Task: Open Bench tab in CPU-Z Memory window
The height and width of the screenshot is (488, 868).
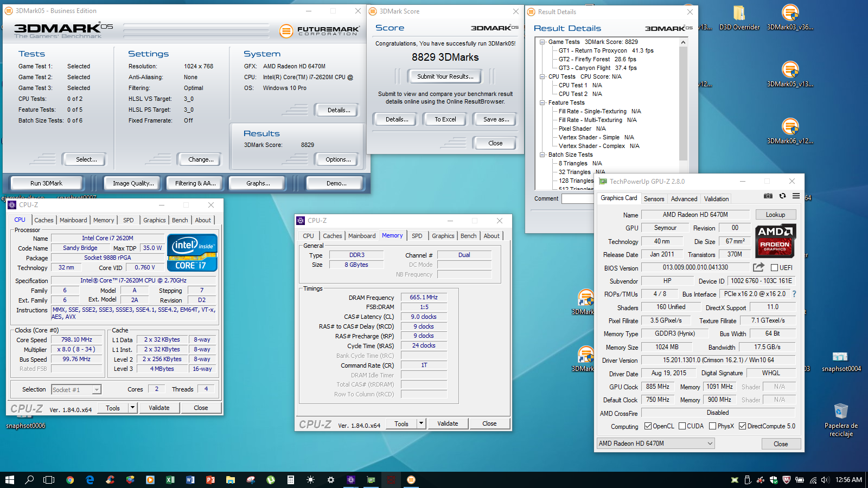Action: click(468, 236)
